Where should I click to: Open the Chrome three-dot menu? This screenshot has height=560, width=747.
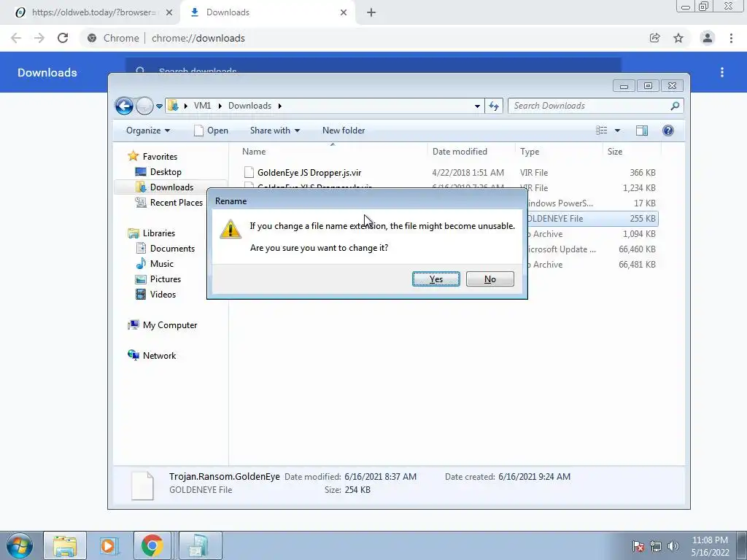pos(731,38)
